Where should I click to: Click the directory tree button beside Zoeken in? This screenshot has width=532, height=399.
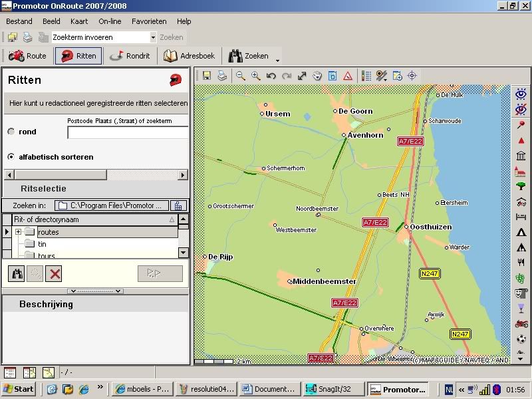tap(178, 205)
